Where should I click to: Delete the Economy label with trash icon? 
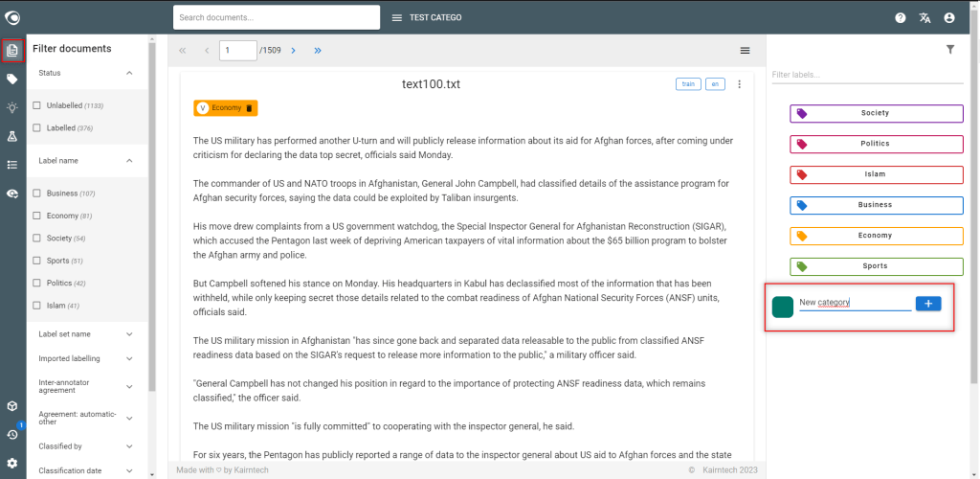pyautogui.click(x=249, y=108)
